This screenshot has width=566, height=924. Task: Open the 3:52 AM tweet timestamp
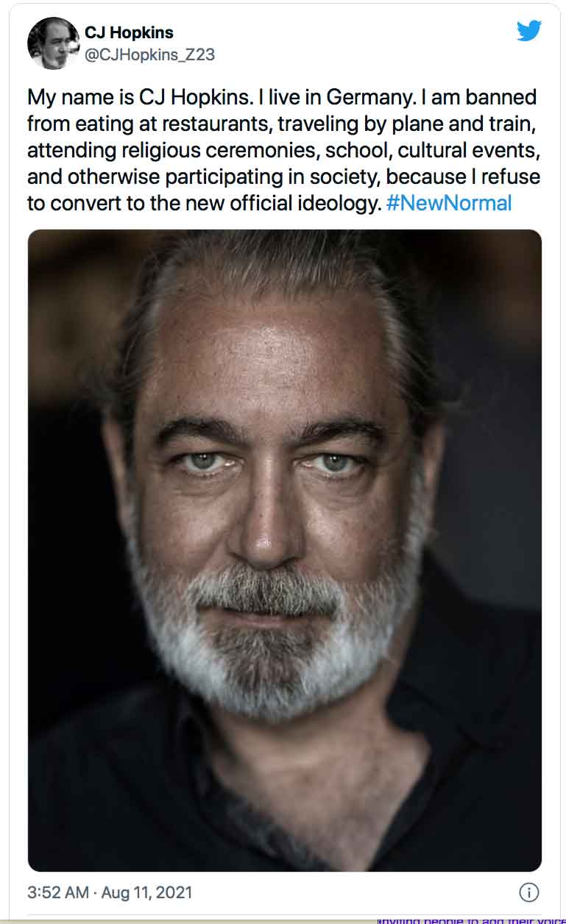point(59,893)
